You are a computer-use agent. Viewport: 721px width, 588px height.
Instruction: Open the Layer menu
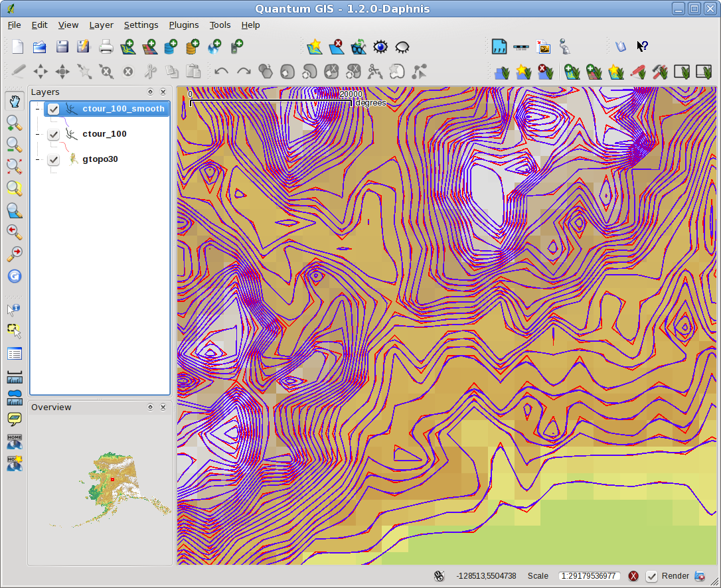[101, 25]
